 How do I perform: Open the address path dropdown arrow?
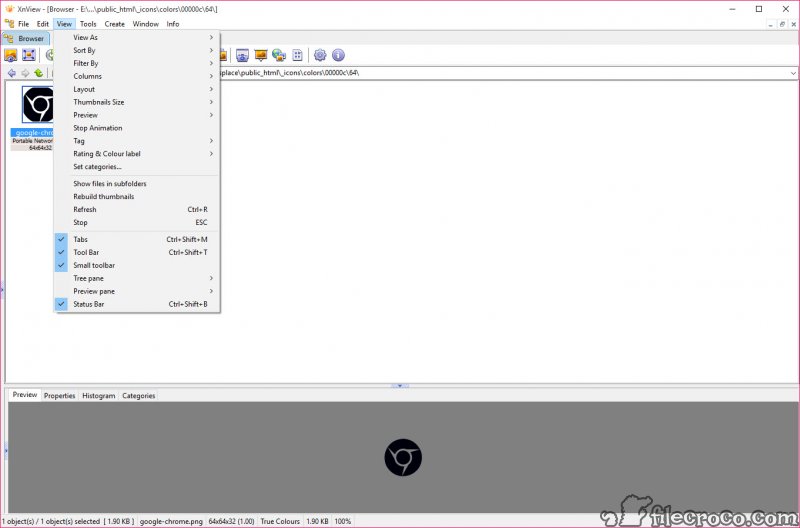point(792,73)
